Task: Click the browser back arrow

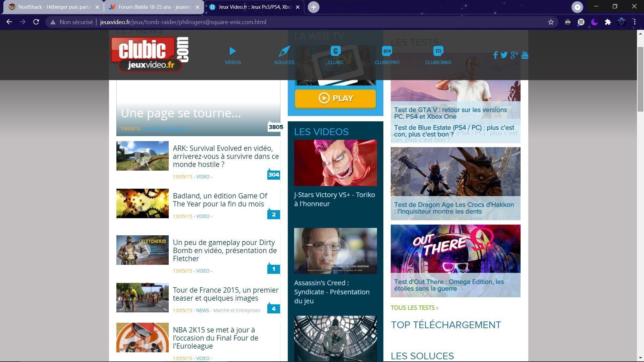Action: click(9, 22)
